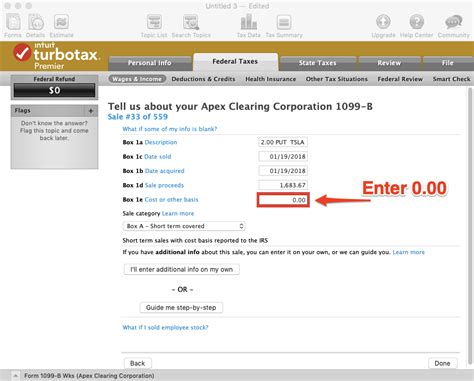Image resolution: width=474 pixels, height=381 pixels.
Task: Click the Done button
Action: tap(442, 363)
